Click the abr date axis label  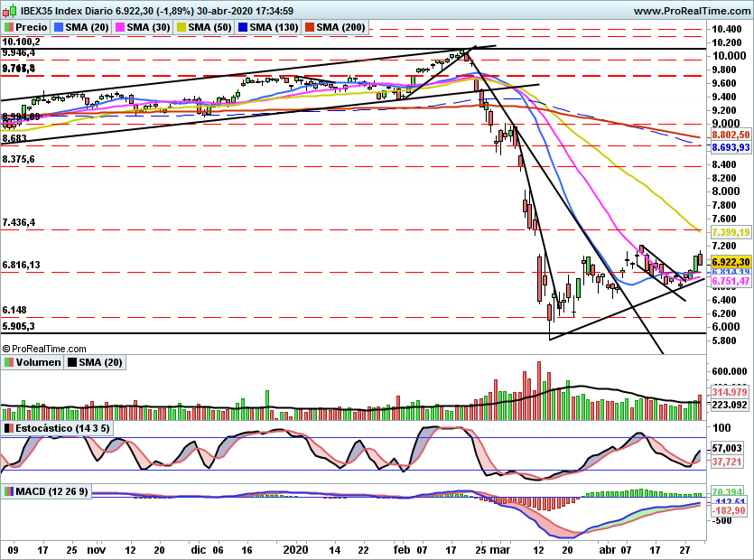click(608, 550)
